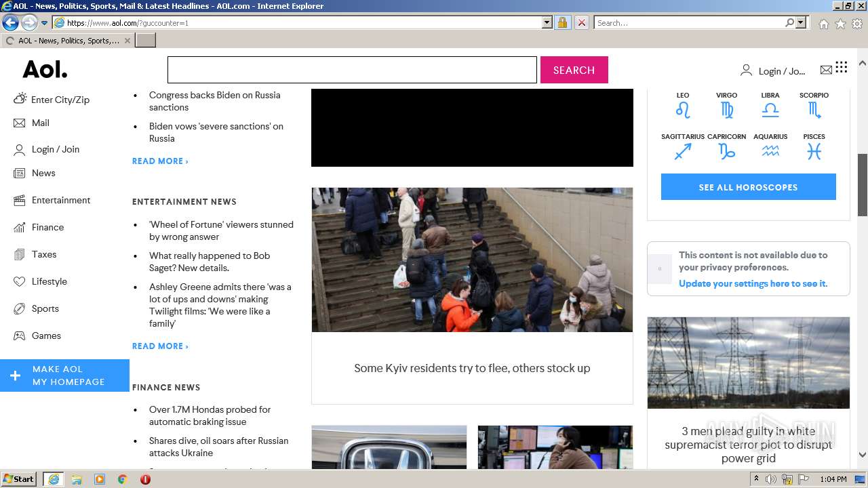Click READ MORE under the Biden headlines
The height and width of the screenshot is (488, 868).
[x=160, y=161]
